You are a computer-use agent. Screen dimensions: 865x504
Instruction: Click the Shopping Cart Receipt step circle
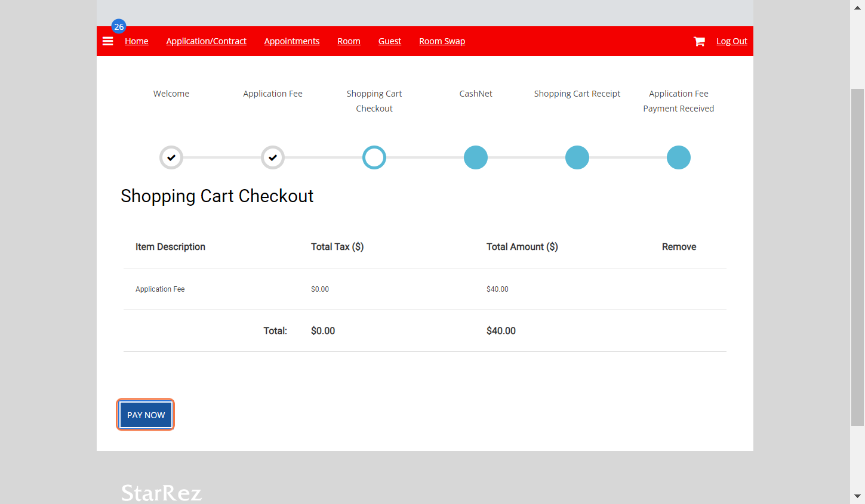tap(577, 157)
